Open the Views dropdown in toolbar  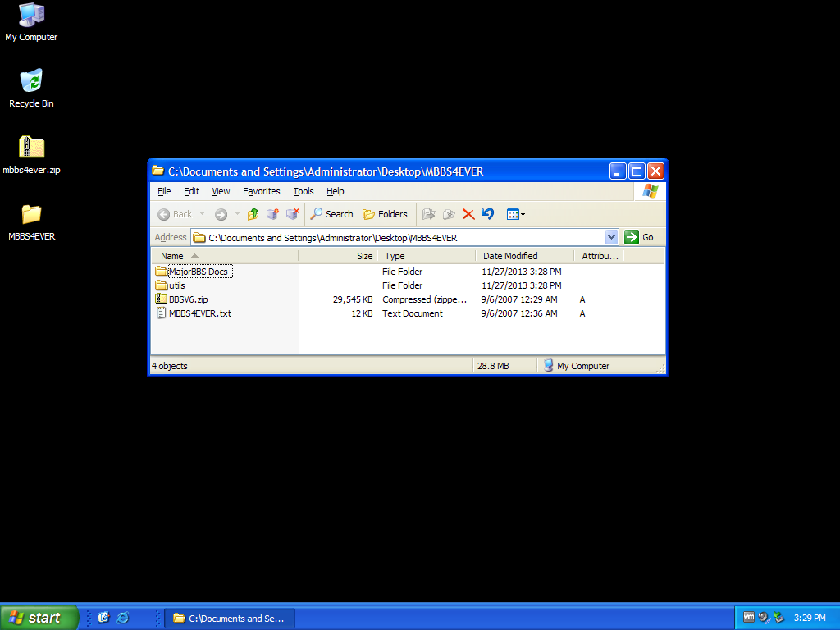click(x=515, y=214)
